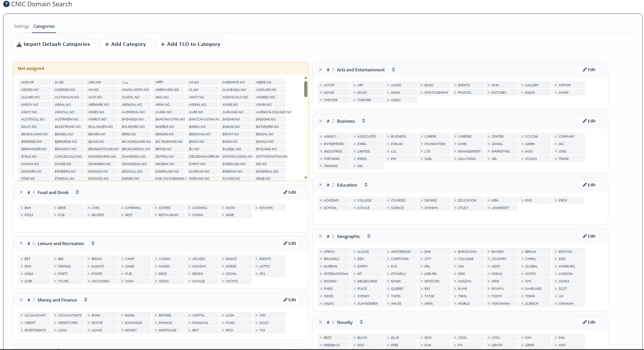Click the help question mark icon
Image resolution: width=644 pixels, height=350 pixels.
[x=6, y=4]
